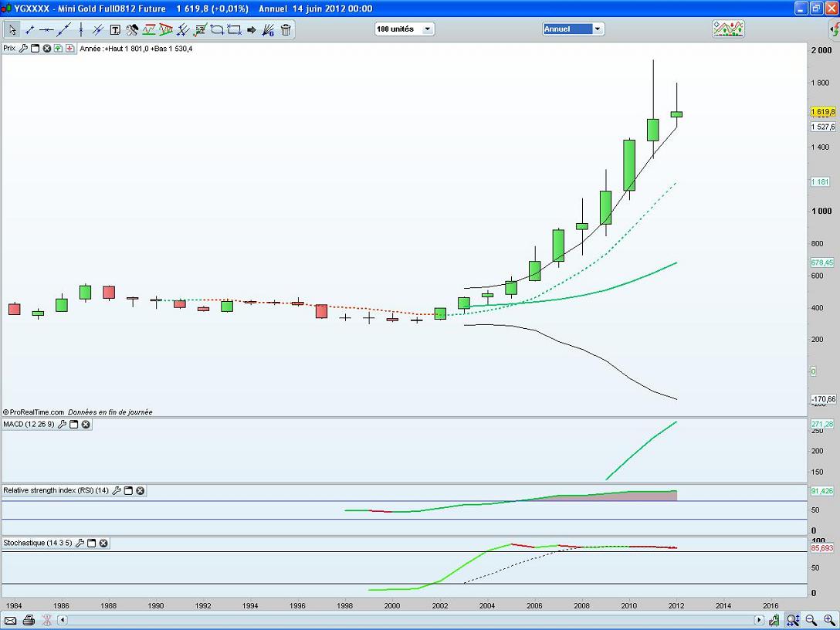Zoom out using the minus magnifier
The width and height of the screenshot is (840, 630).
[x=811, y=620]
